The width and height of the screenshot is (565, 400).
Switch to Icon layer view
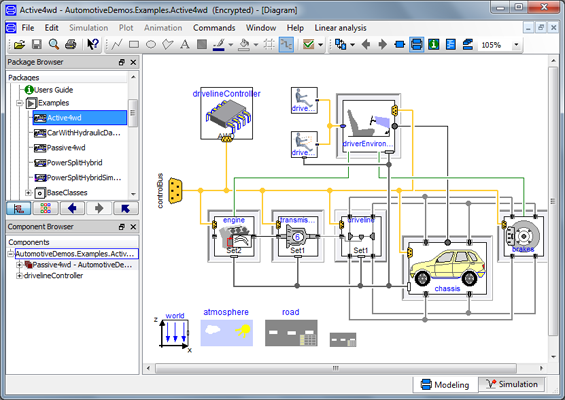point(399,45)
